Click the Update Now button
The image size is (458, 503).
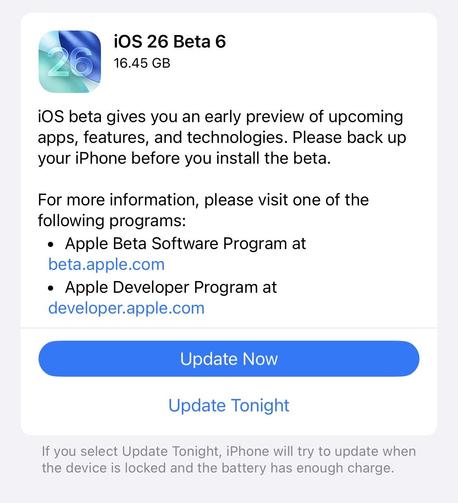point(229,359)
